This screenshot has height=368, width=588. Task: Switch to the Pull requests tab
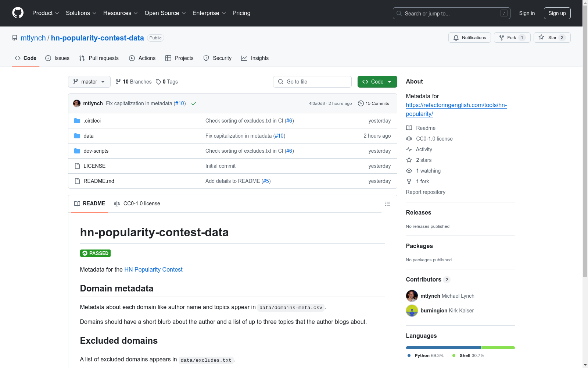coord(99,58)
